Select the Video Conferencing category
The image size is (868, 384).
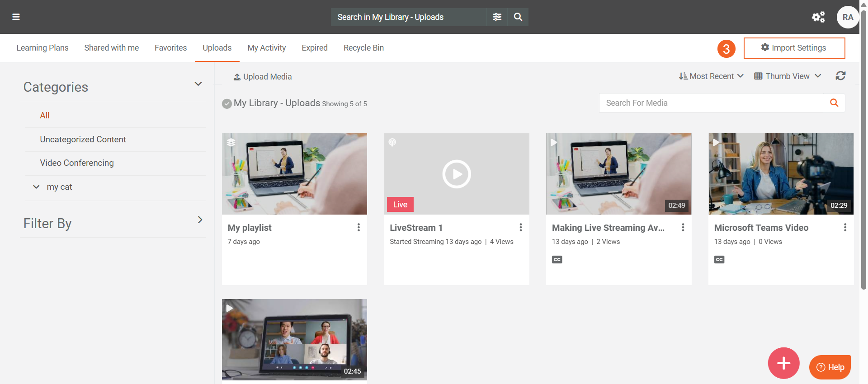pyautogui.click(x=77, y=163)
